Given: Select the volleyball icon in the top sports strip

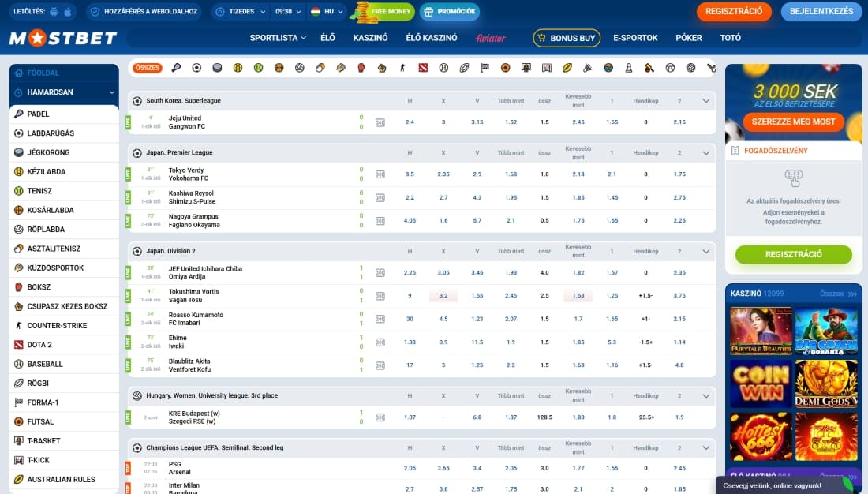Looking at the screenshot, I should tap(300, 68).
